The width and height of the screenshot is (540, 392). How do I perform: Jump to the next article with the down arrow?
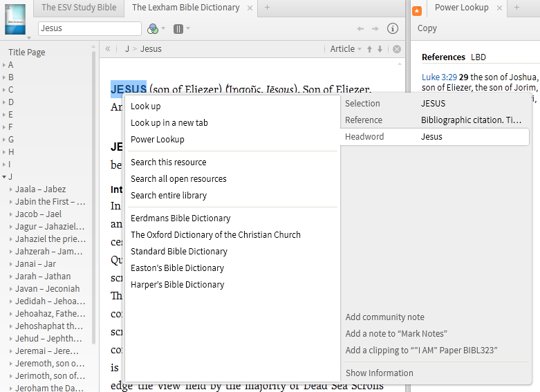click(x=380, y=49)
